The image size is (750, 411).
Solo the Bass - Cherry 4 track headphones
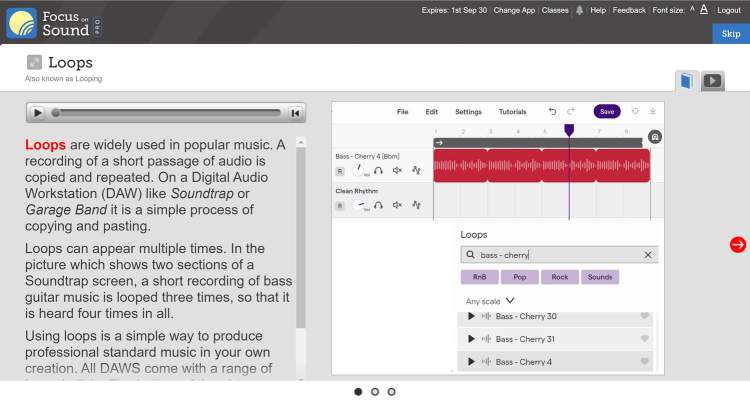tap(378, 170)
